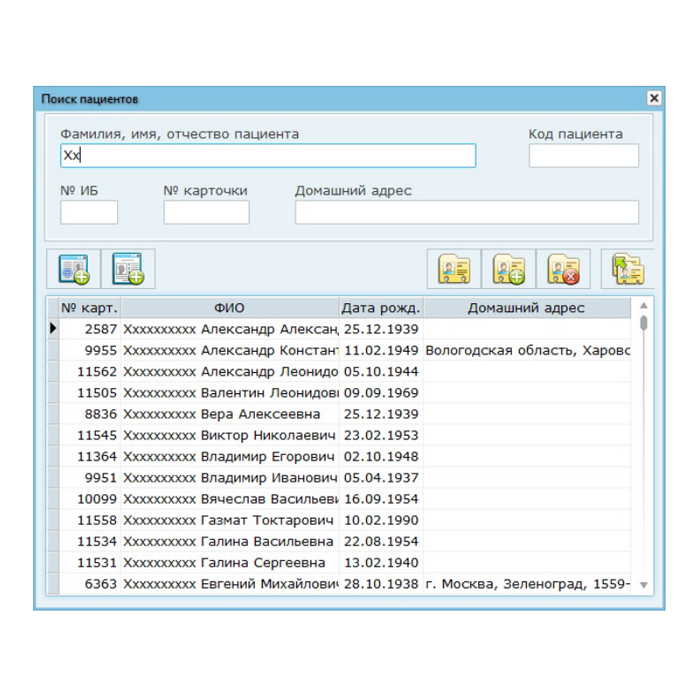This screenshot has width=700, height=700.
Task: Click into the № ИБ field
Action: coord(89,212)
